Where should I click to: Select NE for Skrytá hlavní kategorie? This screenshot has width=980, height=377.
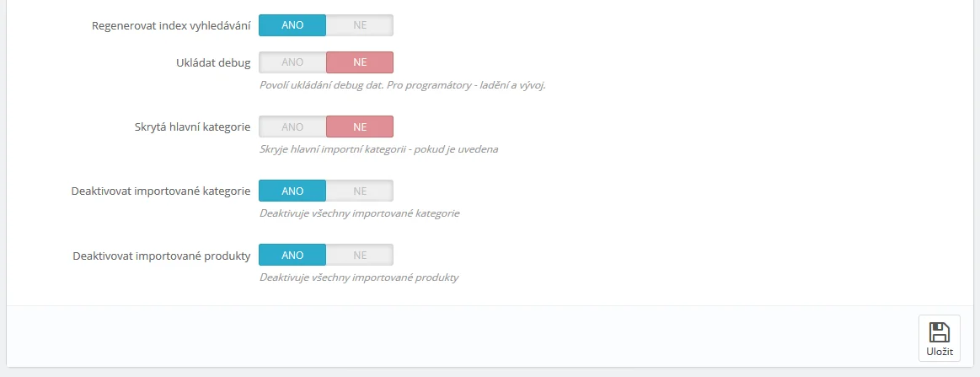(360, 127)
